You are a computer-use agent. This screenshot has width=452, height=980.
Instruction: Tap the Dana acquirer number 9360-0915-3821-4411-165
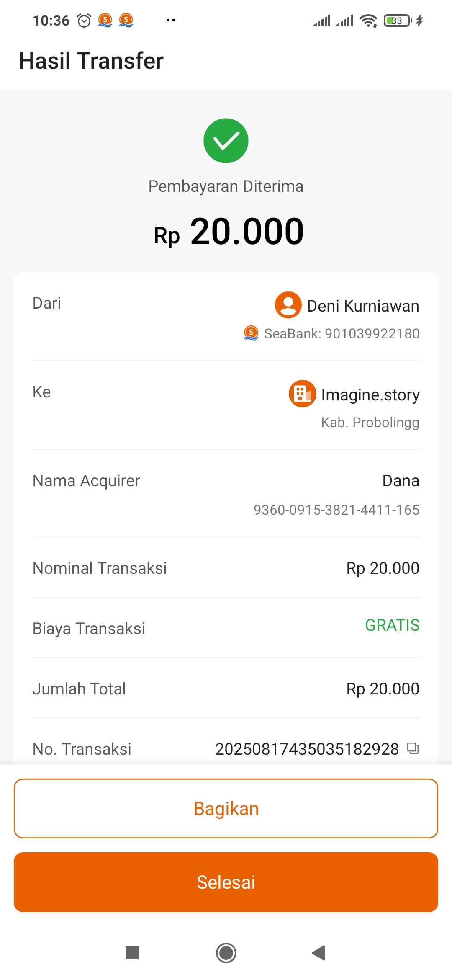(336, 510)
